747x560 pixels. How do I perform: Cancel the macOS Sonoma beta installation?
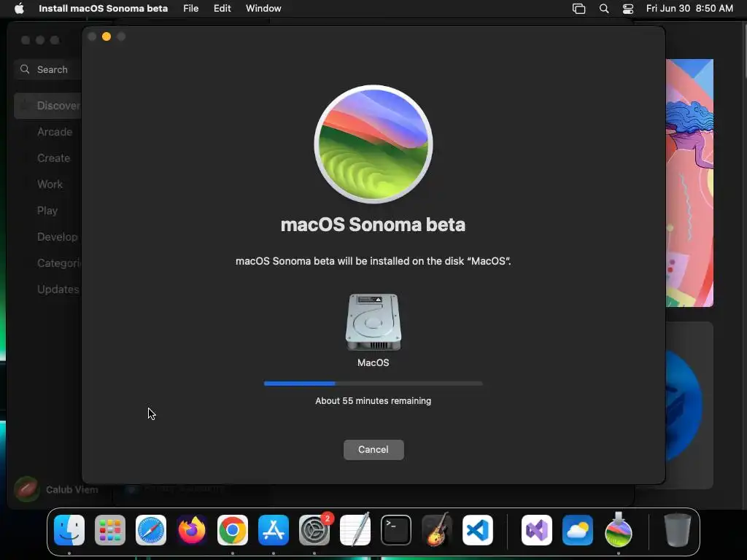click(373, 449)
